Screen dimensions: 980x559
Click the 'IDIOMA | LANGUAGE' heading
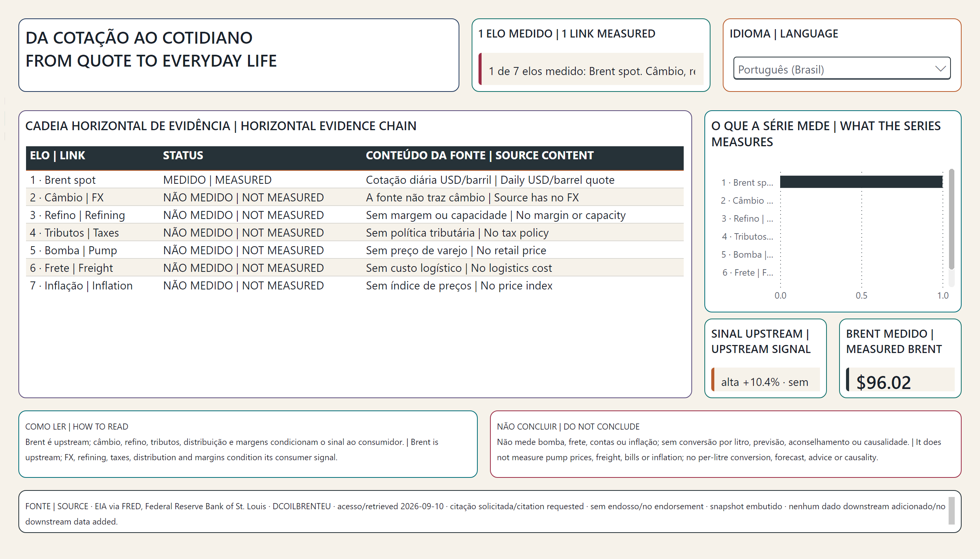(x=784, y=34)
